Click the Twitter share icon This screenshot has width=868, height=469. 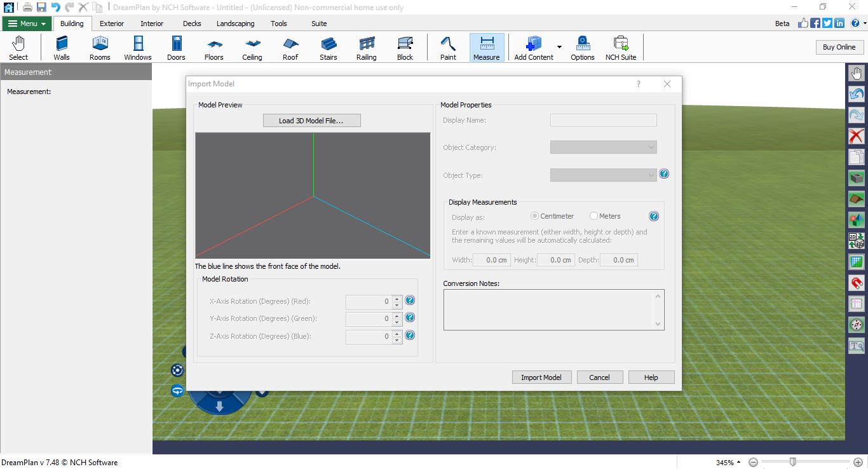pyautogui.click(x=827, y=23)
